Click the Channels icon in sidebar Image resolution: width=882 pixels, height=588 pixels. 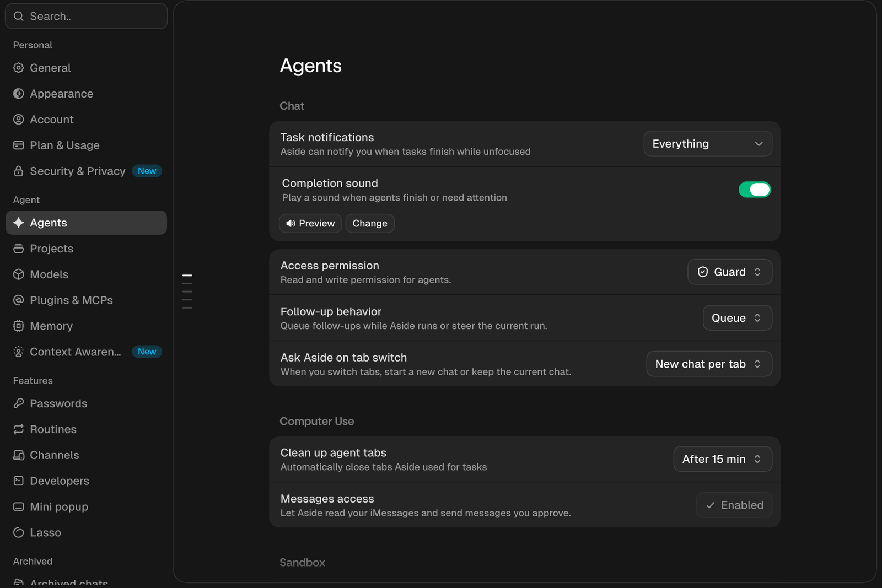(x=19, y=455)
